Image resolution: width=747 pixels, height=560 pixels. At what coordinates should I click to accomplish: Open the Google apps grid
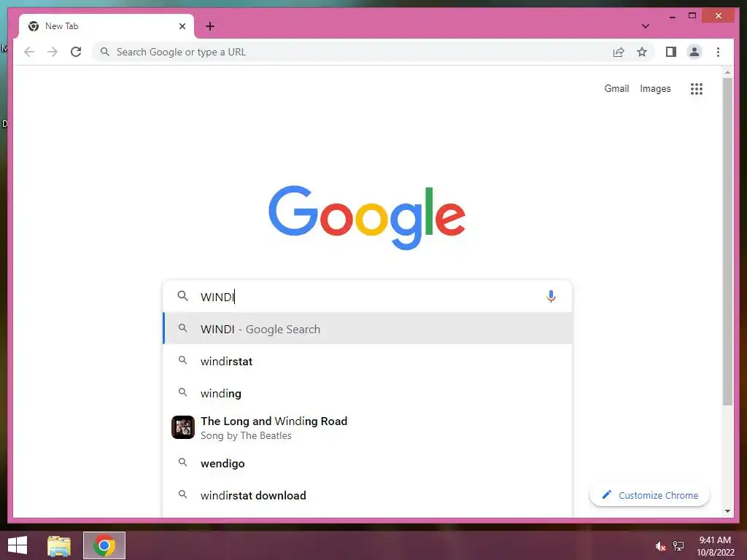click(697, 88)
